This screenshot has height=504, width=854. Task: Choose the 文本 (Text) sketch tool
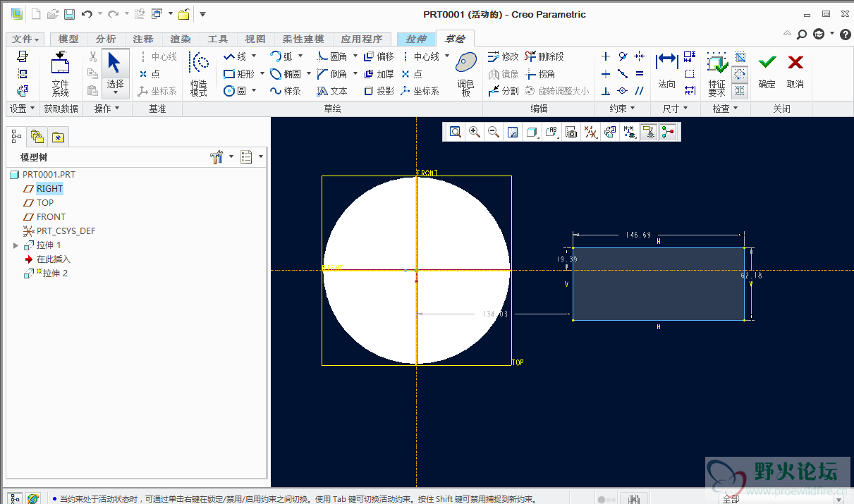tap(331, 91)
